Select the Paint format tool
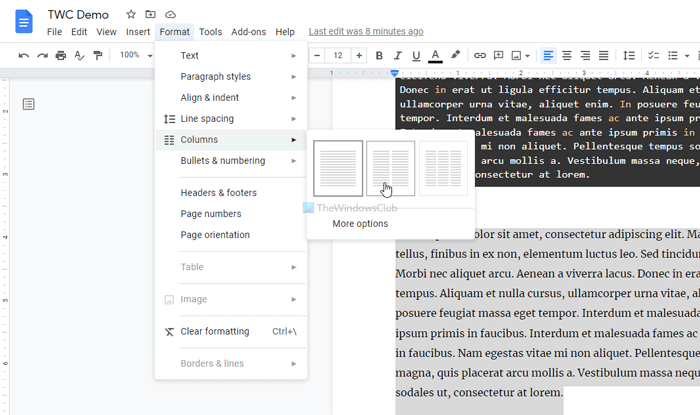This screenshot has height=415, width=700. tap(97, 55)
